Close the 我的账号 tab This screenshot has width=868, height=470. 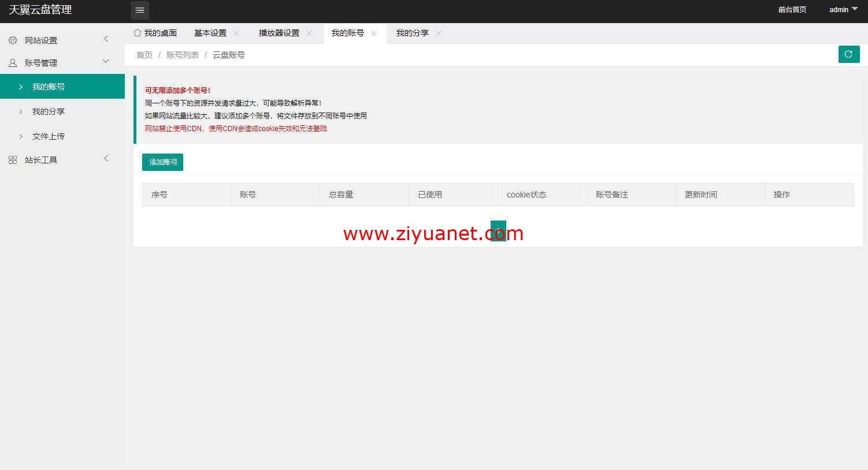click(374, 33)
